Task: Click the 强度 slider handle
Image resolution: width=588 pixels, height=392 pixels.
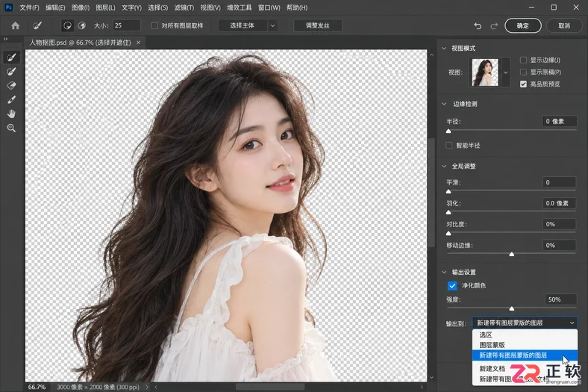Action: (511, 308)
